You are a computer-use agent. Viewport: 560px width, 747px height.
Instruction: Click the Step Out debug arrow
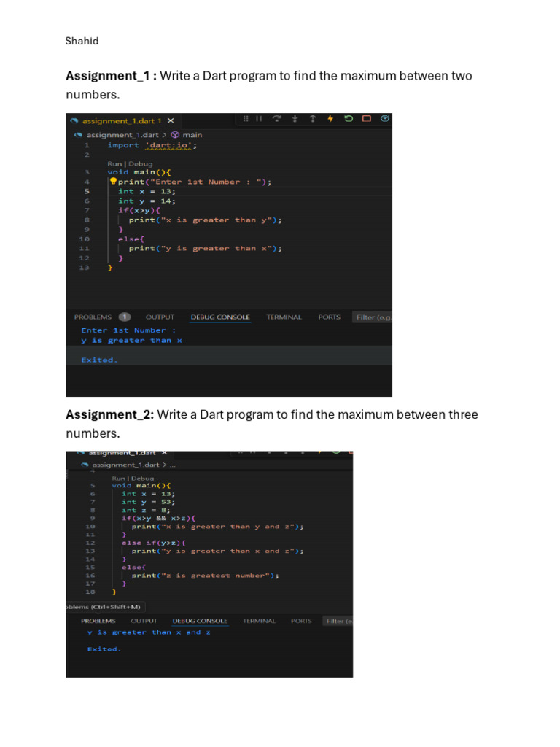pos(313,119)
